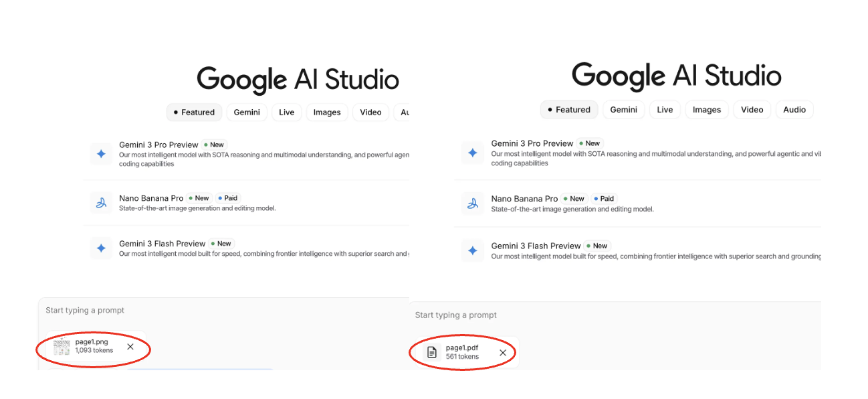Select the Video tab in the right panel
The width and height of the screenshot is (868, 399).
[x=752, y=110]
